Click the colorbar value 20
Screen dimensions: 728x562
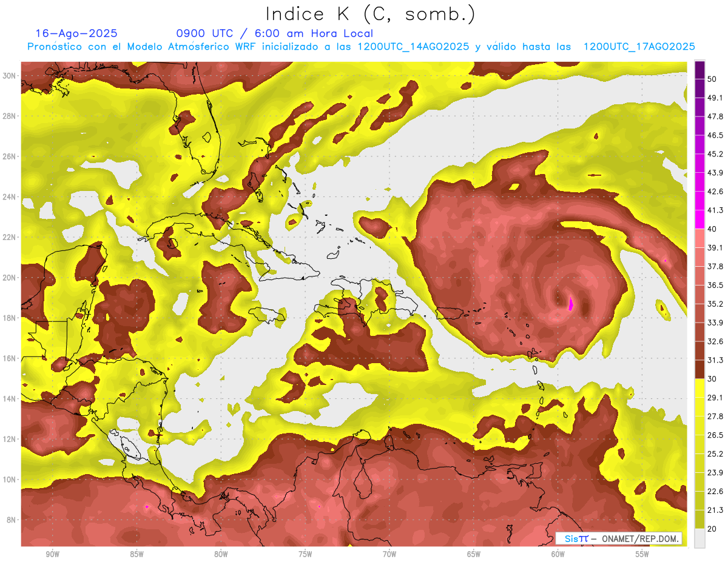[x=712, y=529]
